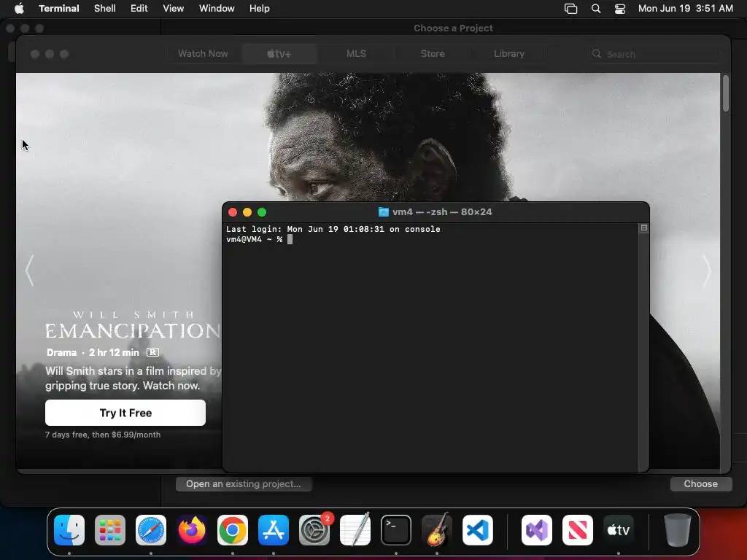
Task: Switch to the Watch Now tab in TV
Action: pyautogui.click(x=203, y=54)
